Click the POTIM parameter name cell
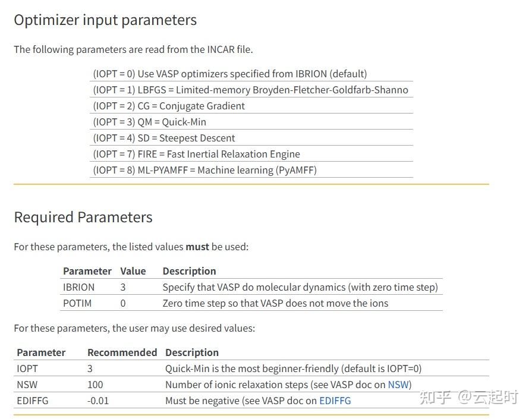Image resolution: width=532 pixels, height=419 pixels. pyautogui.click(x=77, y=303)
